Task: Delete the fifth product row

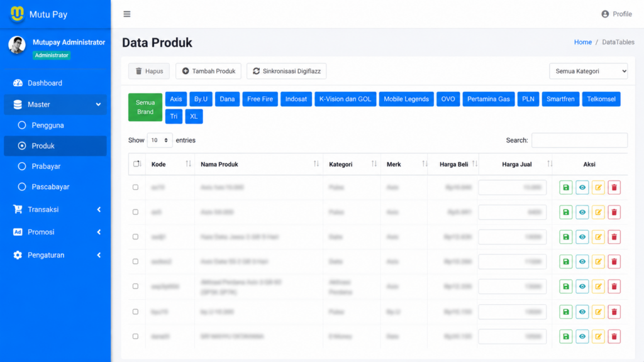Action: click(614, 287)
